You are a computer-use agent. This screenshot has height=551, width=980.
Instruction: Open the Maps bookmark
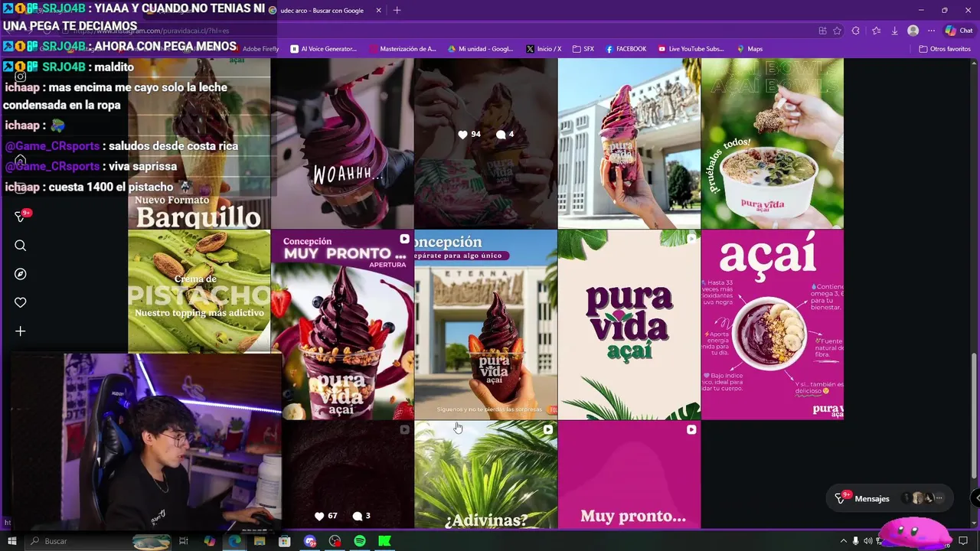[x=750, y=49]
